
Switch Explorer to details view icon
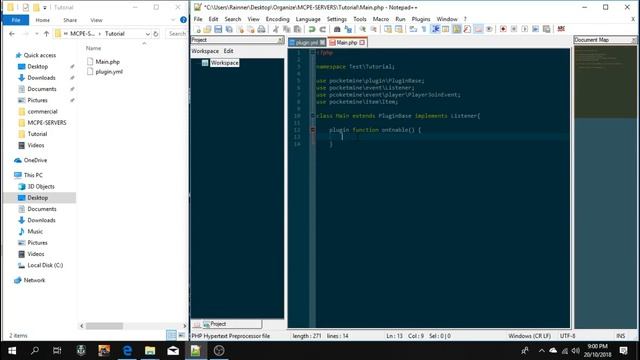[x=171, y=335]
